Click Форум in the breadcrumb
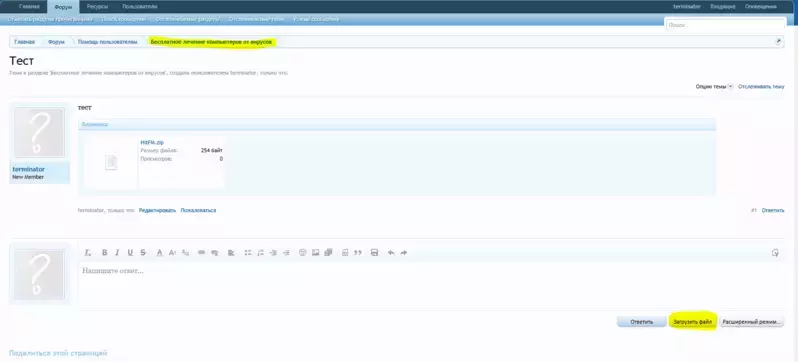 tap(56, 42)
